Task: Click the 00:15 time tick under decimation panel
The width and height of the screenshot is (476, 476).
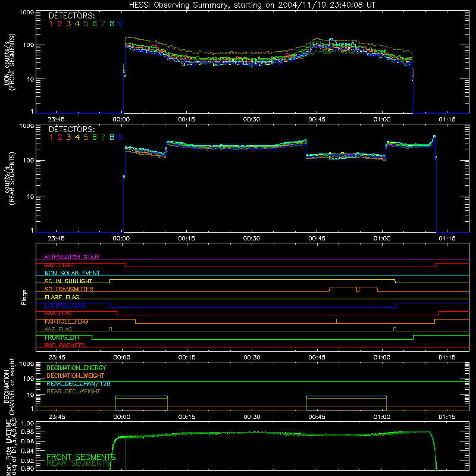Action: 187,417
